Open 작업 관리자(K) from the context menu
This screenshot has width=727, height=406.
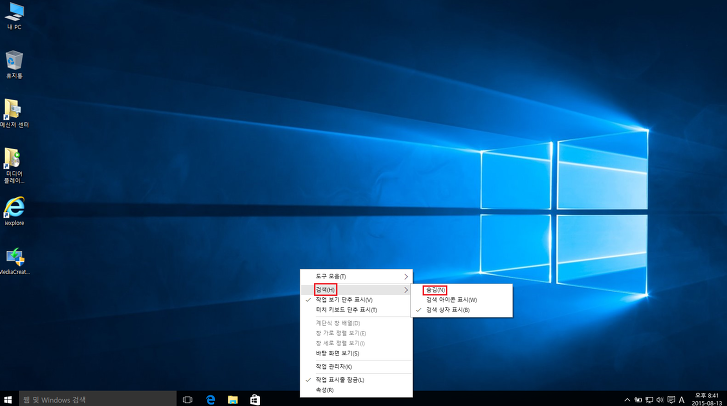[x=356, y=367]
